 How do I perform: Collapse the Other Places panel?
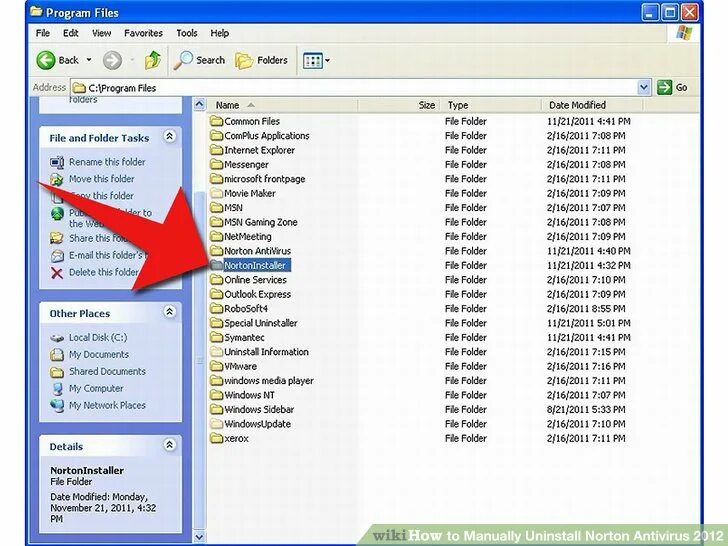pos(169,312)
